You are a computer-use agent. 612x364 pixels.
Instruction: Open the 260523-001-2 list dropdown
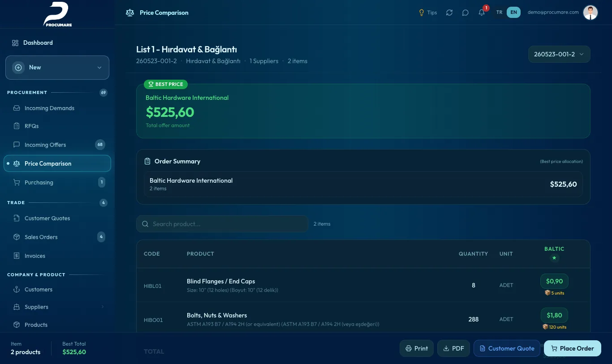(x=559, y=54)
